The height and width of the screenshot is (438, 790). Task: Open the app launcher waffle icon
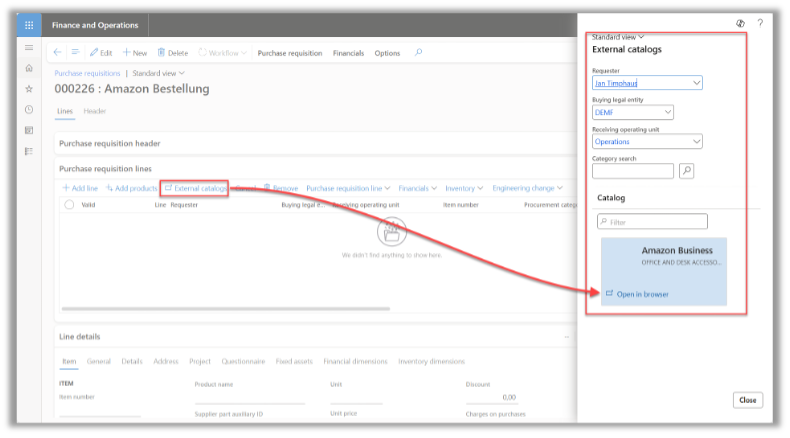(29, 25)
